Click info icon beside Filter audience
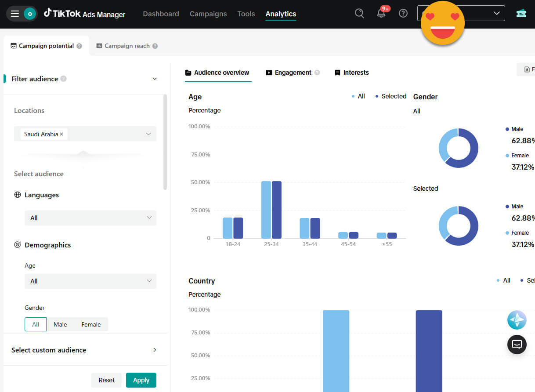 [64, 79]
